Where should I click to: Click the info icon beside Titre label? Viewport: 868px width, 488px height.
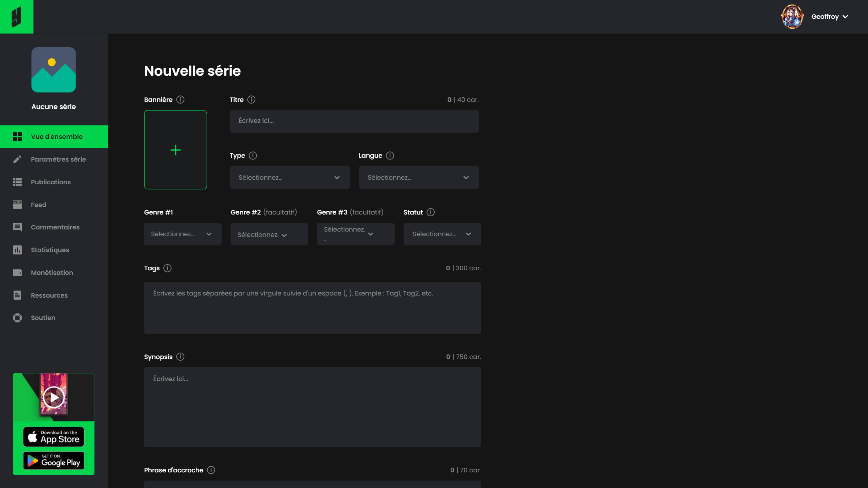pyautogui.click(x=251, y=100)
